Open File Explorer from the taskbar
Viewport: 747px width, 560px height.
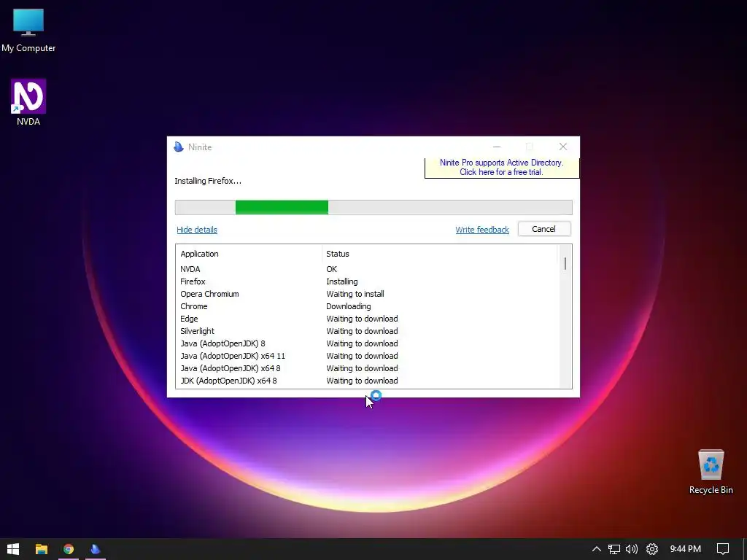42,549
